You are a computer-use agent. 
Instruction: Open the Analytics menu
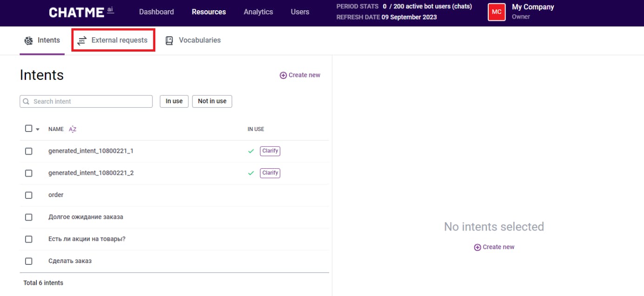pyautogui.click(x=259, y=12)
